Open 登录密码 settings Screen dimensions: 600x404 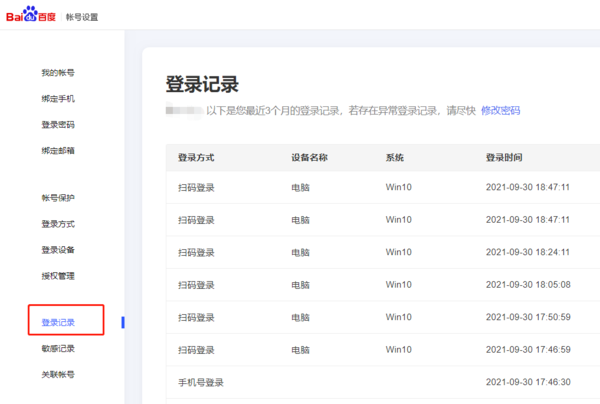coord(58,125)
